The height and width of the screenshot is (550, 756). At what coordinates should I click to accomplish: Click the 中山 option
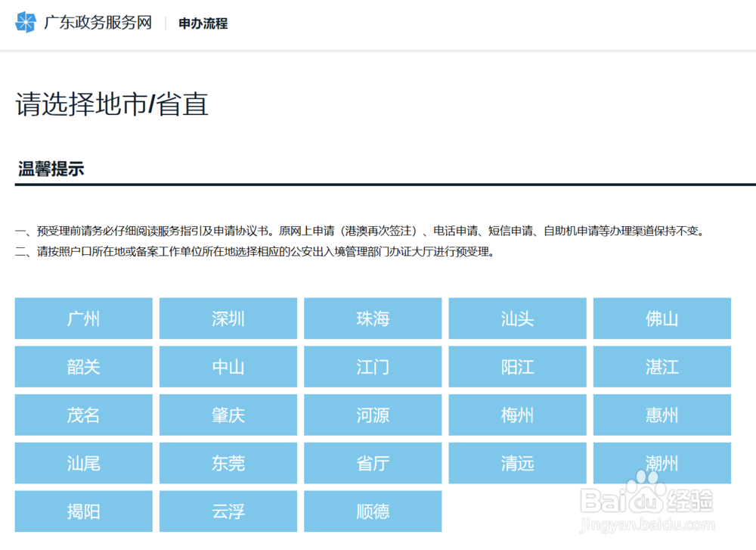(x=228, y=367)
